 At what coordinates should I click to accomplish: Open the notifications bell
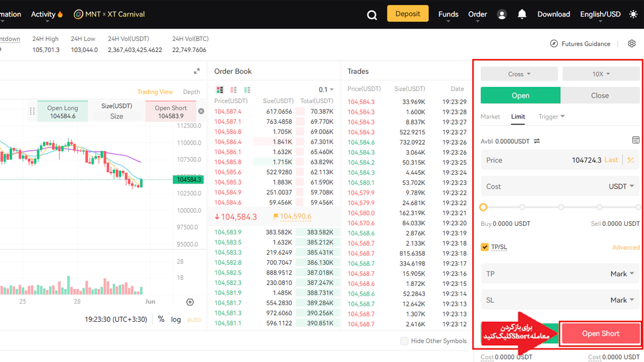[x=522, y=14]
